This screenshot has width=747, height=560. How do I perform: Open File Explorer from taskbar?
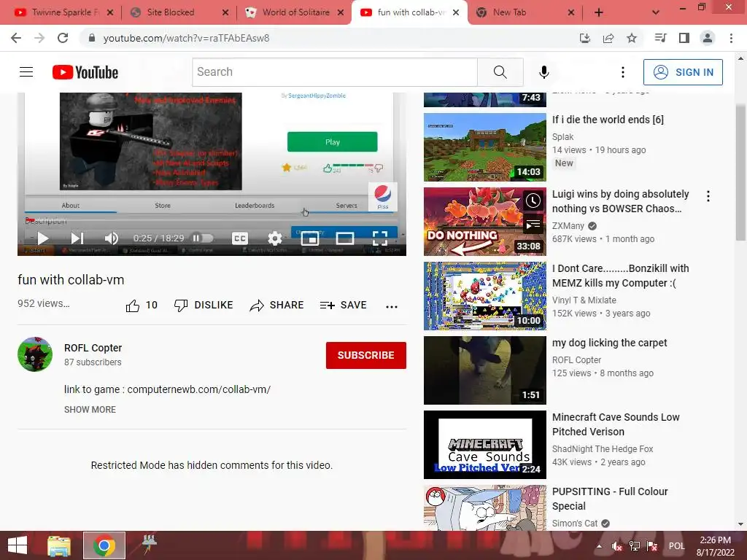coord(59,545)
